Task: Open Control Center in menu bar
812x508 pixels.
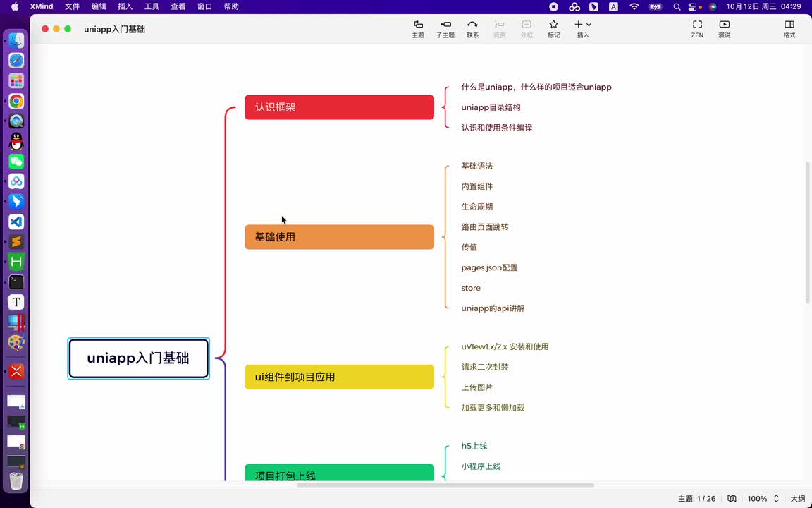Action: point(692,7)
